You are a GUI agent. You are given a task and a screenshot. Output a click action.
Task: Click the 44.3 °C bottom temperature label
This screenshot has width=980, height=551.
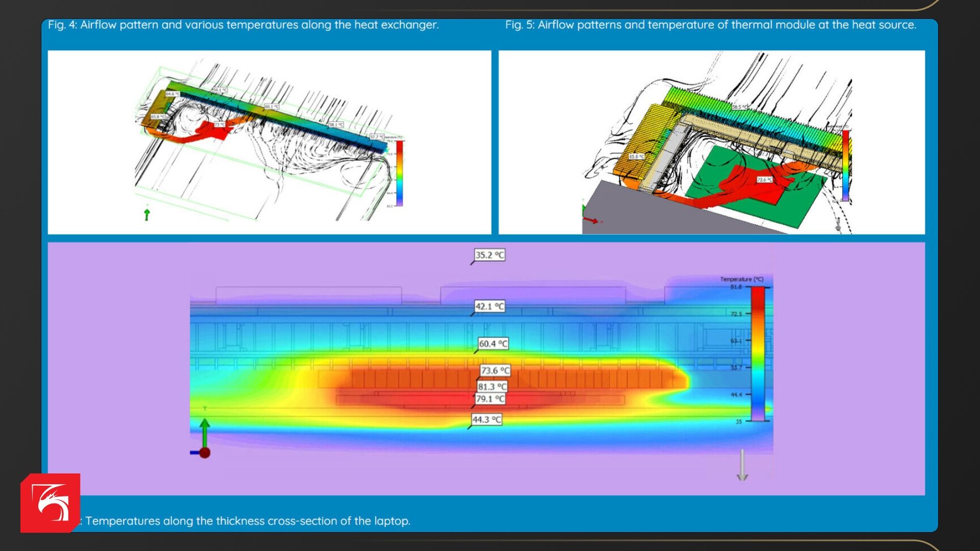tap(486, 420)
